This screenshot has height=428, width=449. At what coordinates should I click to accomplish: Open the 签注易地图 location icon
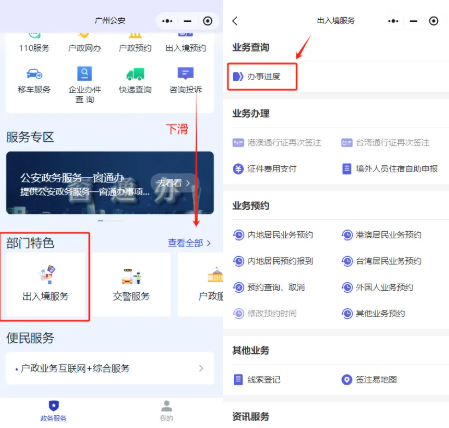[347, 379]
